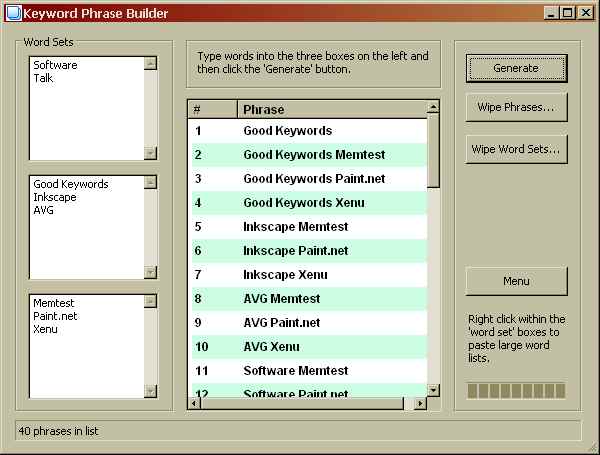600x455 pixels.
Task: Select phrase row 'AVG Memtest'
Action: [x=309, y=298]
